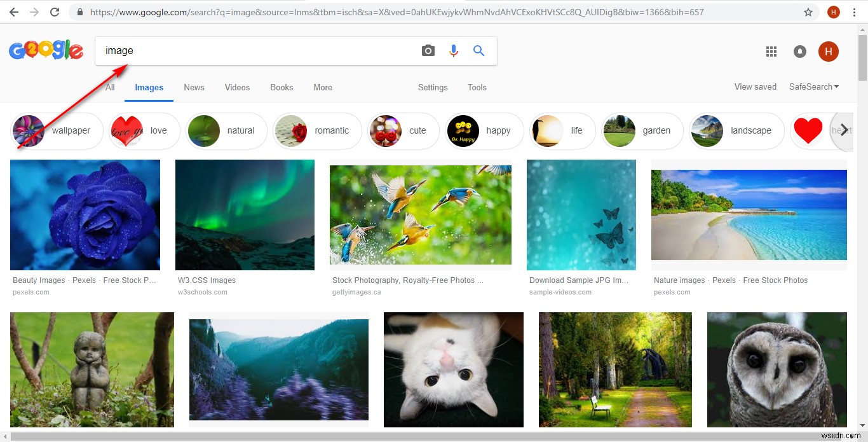Open search Tools
868x442 pixels.
(477, 88)
